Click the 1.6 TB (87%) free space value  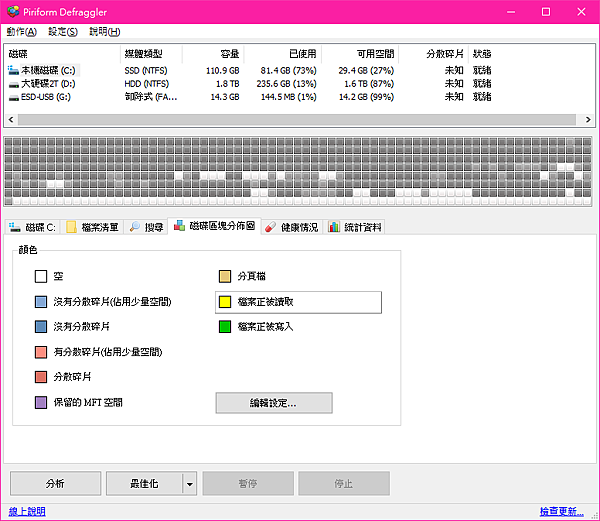(x=369, y=84)
